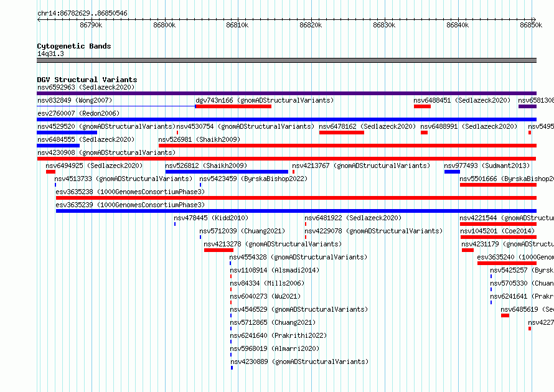
Task: Open nsv832849 (Wong2007) variant
Action: [x=75, y=100]
